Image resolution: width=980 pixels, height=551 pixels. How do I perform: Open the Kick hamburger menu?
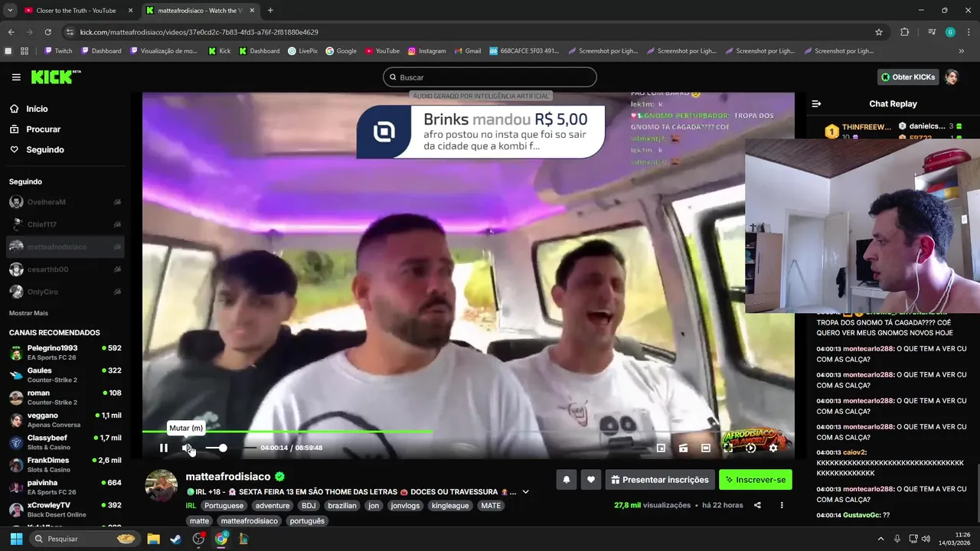[x=16, y=77]
